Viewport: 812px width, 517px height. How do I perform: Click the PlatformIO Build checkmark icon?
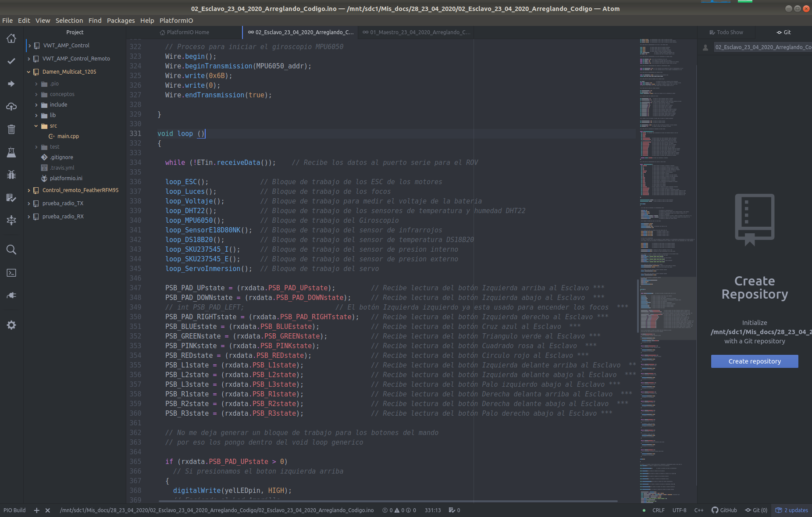pos(11,61)
